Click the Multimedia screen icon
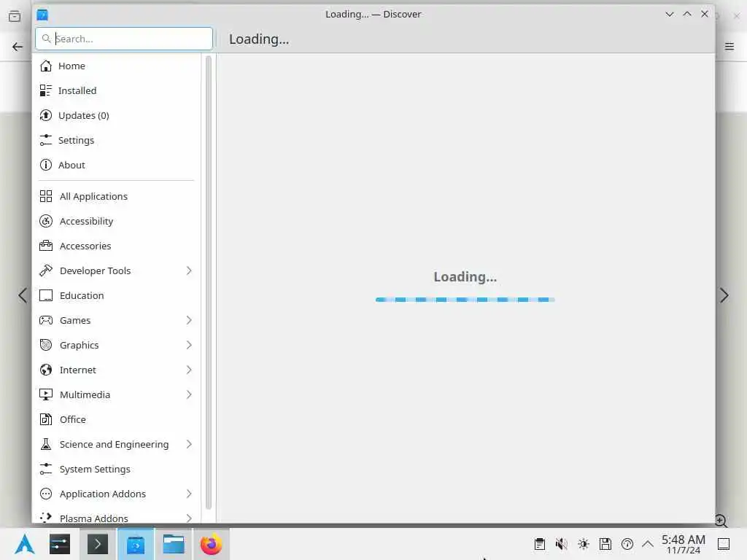Image resolution: width=747 pixels, height=560 pixels. pos(46,394)
